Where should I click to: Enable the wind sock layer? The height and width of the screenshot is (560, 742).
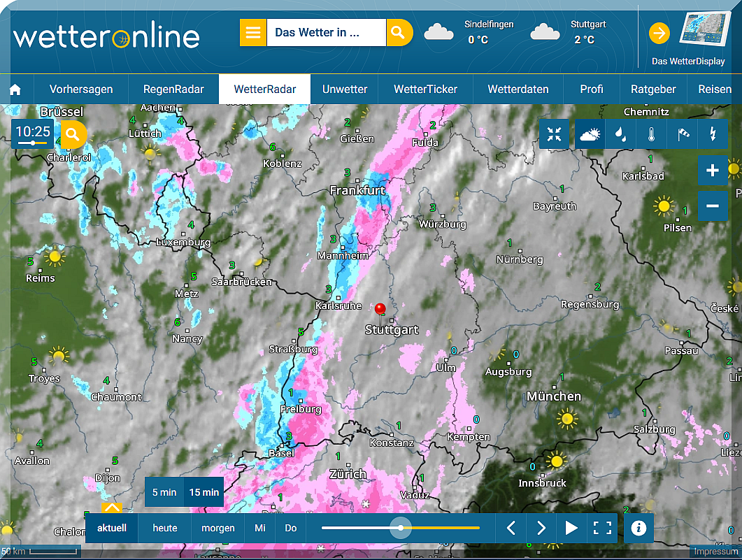(x=683, y=134)
